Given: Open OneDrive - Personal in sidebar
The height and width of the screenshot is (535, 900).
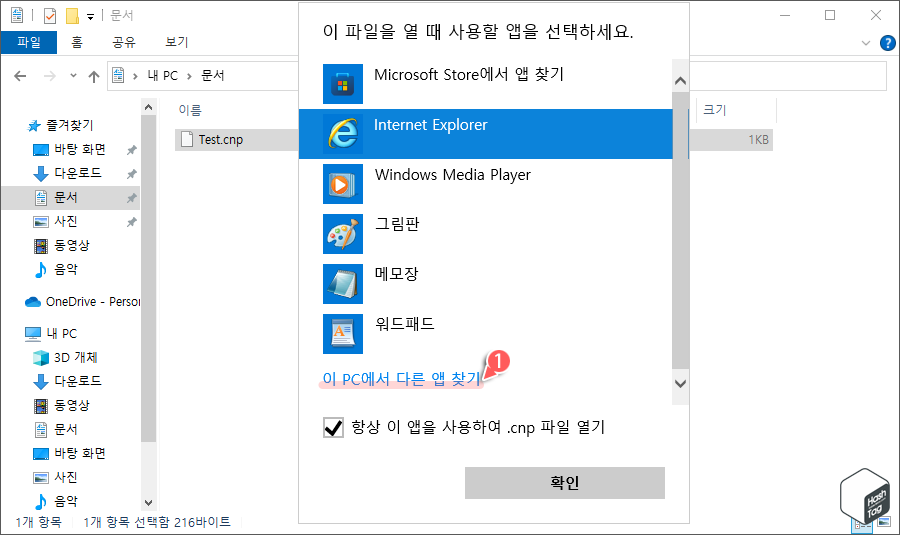Looking at the screenshot, I should coord(82,301).
